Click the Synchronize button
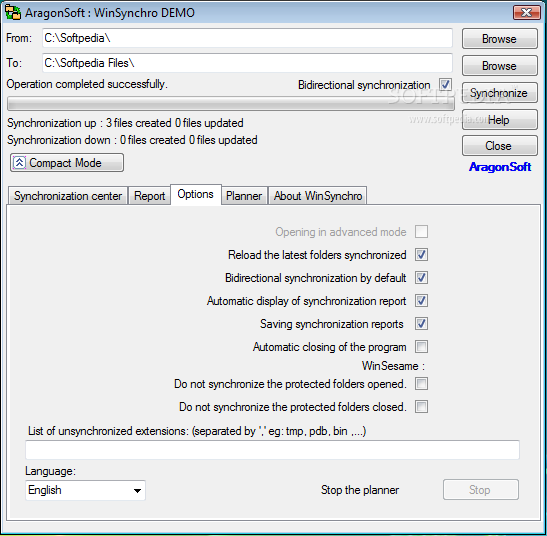547x536 pixels. pyautogui.click(x=500, y=93)
